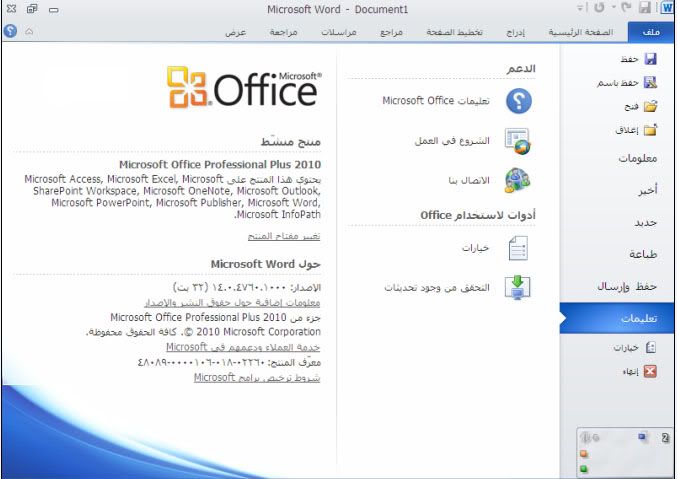Switch to Insert (إدراج) tab
This screenshot has height=479, width=677.
(x=516, y=32)
